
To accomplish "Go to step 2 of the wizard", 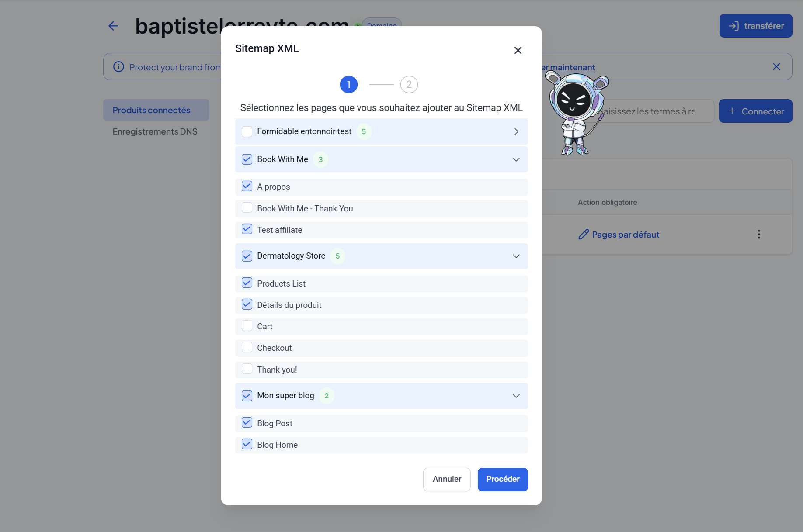I will coord(409,84).
